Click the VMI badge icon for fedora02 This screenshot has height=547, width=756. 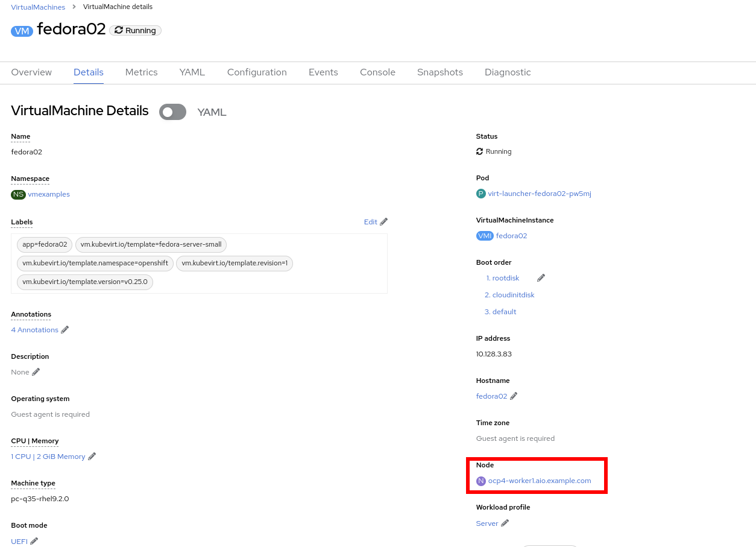click(x=485, y=236)
